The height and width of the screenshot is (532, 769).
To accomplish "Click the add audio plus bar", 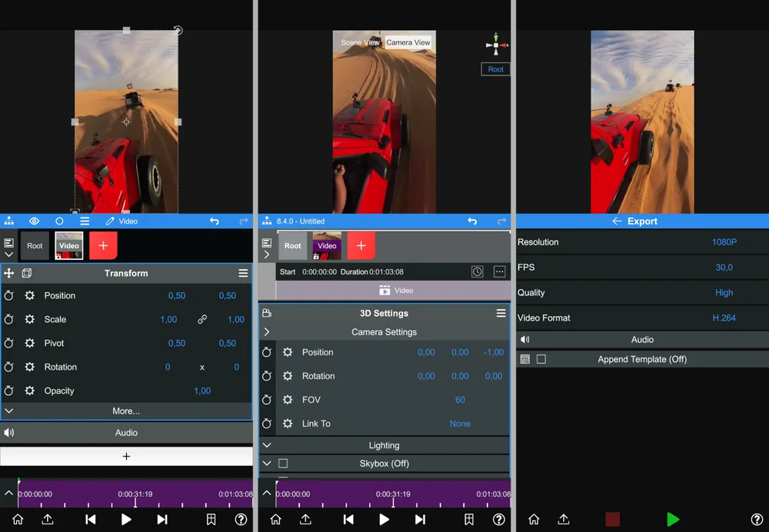I will pos(126,457).
